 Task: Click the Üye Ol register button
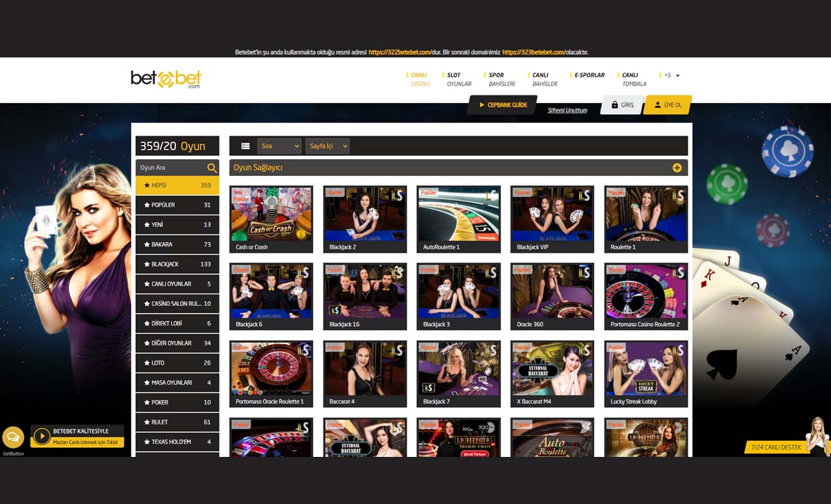coord(668,105)
